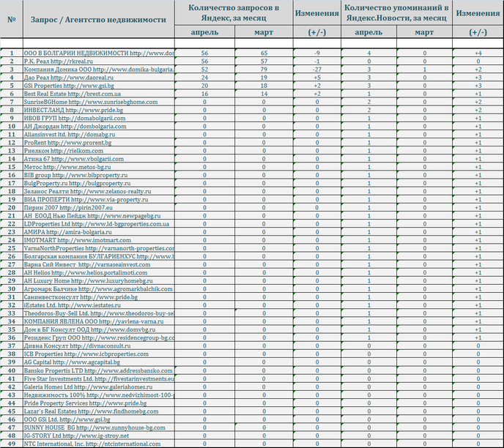The height and width of the screenshot is (448, 504).
Task: Select 'NTC International, Inc.' cell
Action: pos(99,444)
